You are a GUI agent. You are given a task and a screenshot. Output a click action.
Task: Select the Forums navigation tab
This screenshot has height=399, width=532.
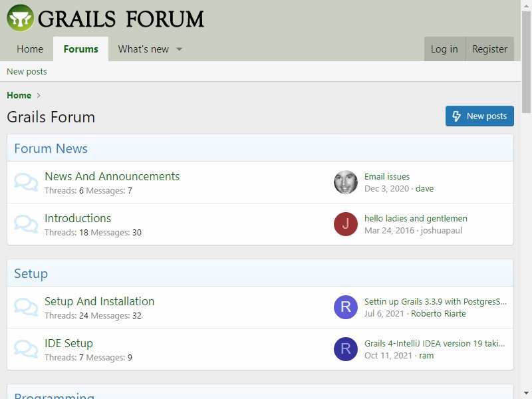(x=80, y=49)
